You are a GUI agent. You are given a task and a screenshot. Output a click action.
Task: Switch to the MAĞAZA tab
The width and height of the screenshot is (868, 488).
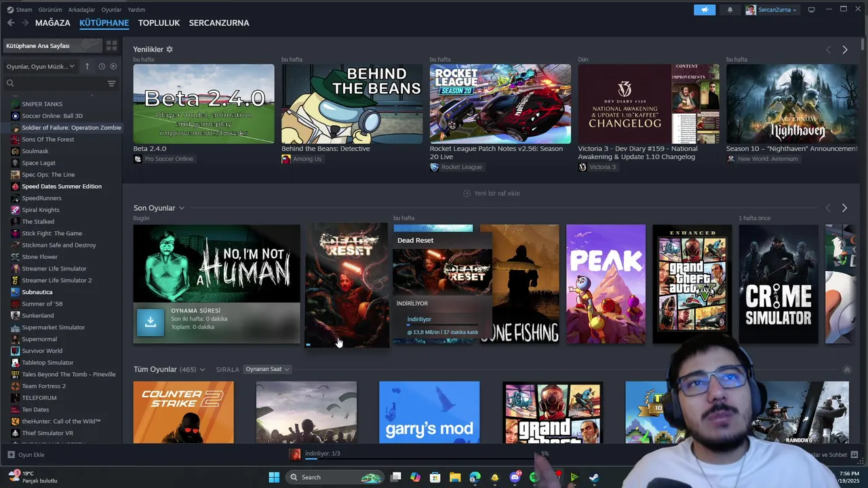53,23
